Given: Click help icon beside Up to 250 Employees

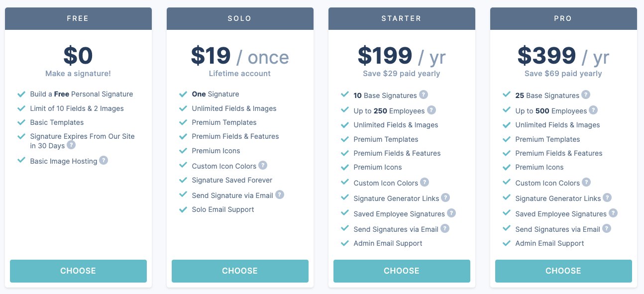Looking at the screenshot, I should click(431, 110).
